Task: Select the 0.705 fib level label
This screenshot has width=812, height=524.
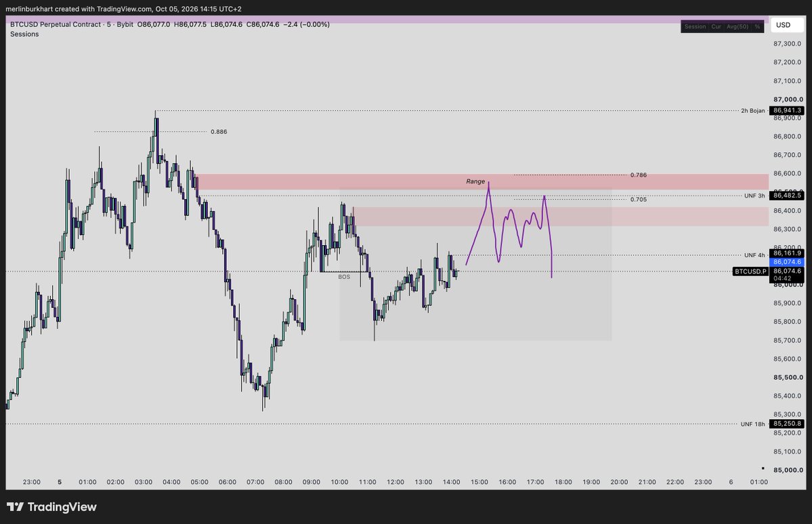Action: coord(639,199)
